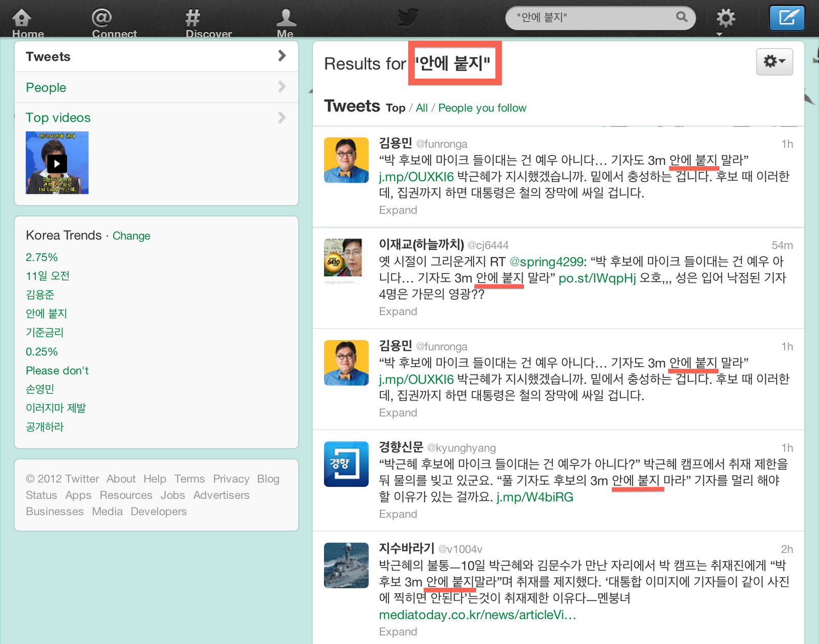The height and width of the screenshot is (644, 819).
Task: Open the Blog footer link
Action: (268, 479)
